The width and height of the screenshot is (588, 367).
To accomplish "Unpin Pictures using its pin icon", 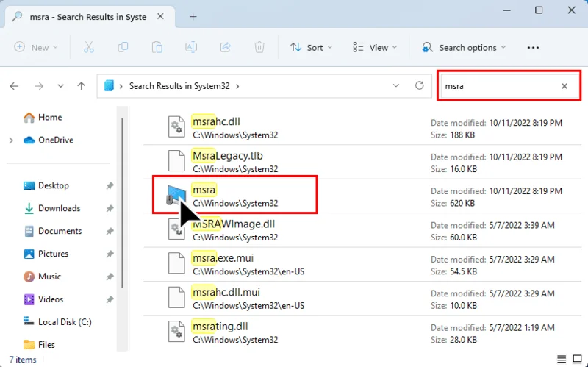I will (x=110, y=254).
